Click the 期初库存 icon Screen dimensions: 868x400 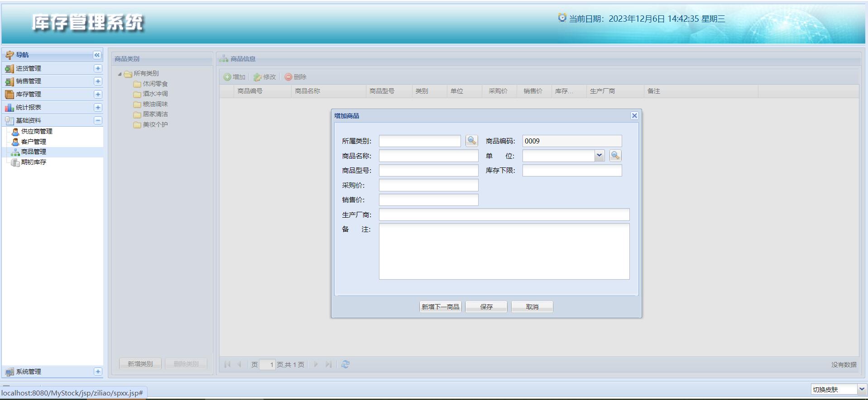15,162
